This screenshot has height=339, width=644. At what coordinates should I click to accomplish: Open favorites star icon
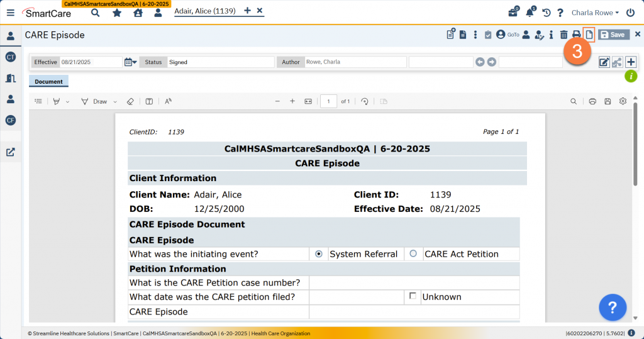pos(117,13)
